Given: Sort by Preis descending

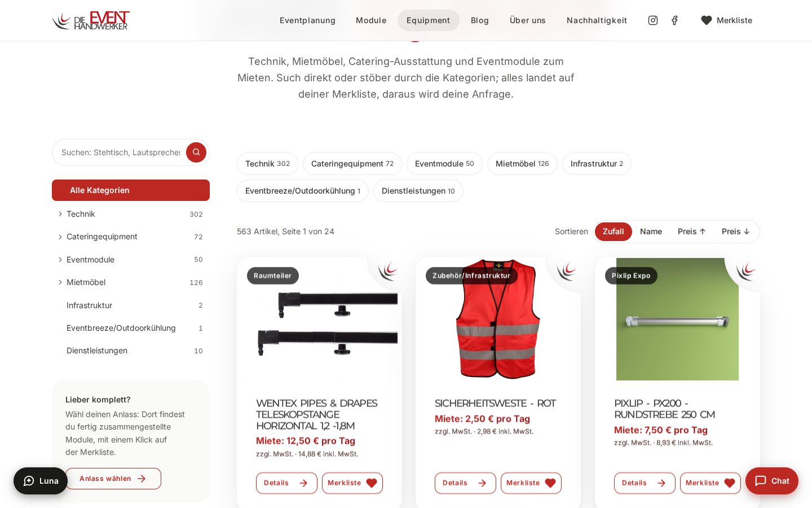Looking at the screenshot, I should [x=736, y=231].
